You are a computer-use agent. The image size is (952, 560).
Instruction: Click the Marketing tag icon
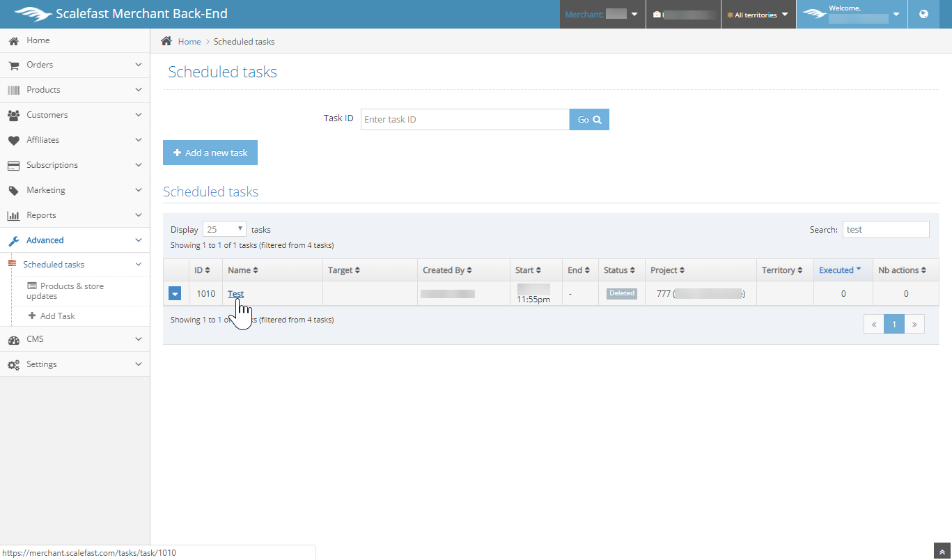click(x=13, y=190)
